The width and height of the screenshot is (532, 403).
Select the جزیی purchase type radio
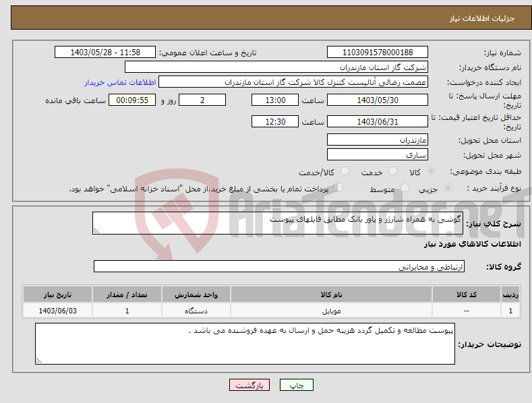[x=448, y=187]
